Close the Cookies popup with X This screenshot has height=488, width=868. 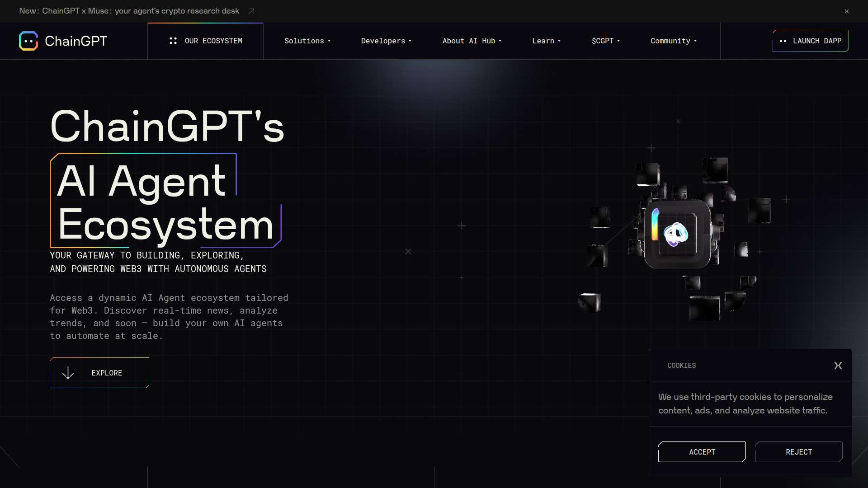[x=838, y=366]
